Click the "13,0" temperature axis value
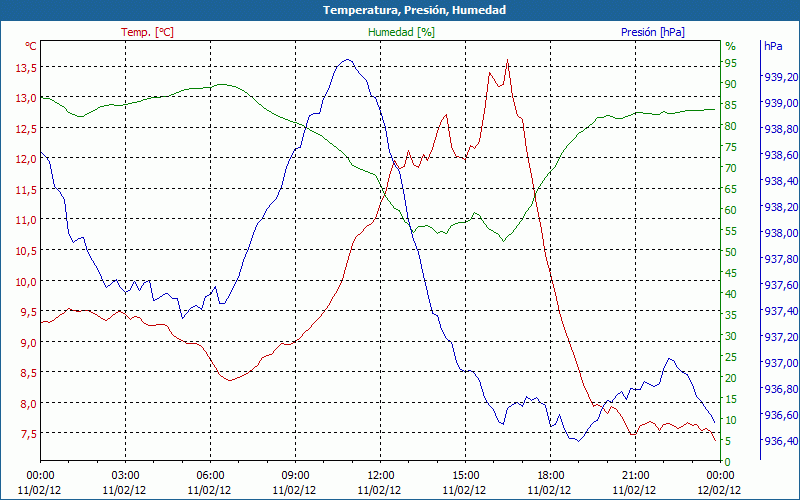The height and width of the screenshot is (500, 800). pos(25,98)
